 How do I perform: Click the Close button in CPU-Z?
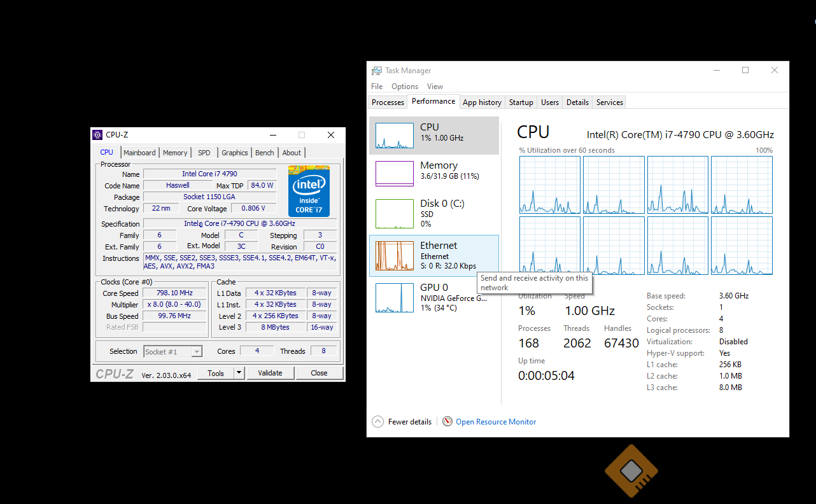click(319, 373)
